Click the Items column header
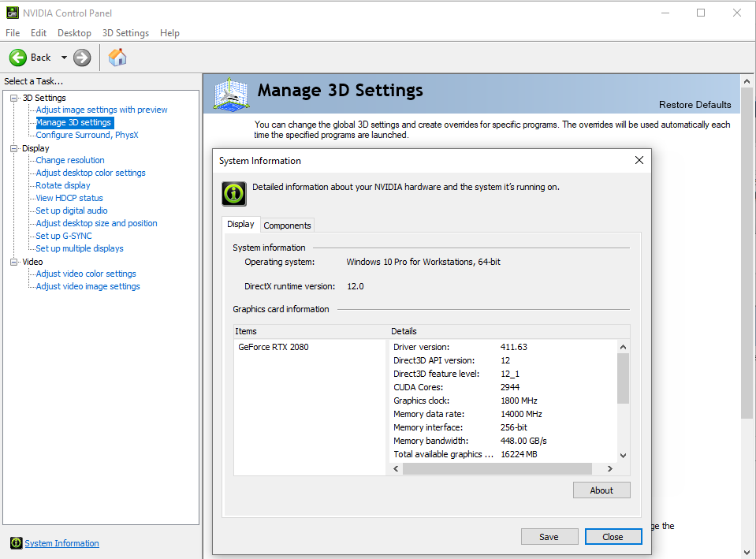 [x=311, y=331]
